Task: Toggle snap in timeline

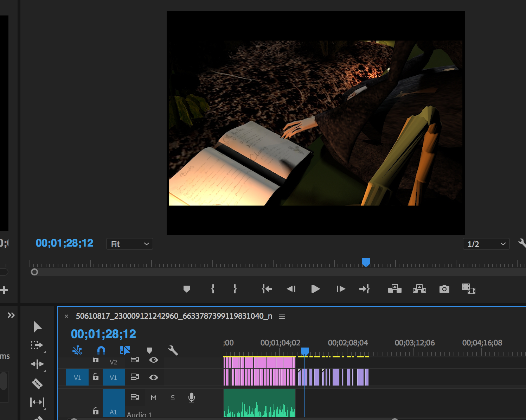Action: pyautogui.click(x=101, y=350)
